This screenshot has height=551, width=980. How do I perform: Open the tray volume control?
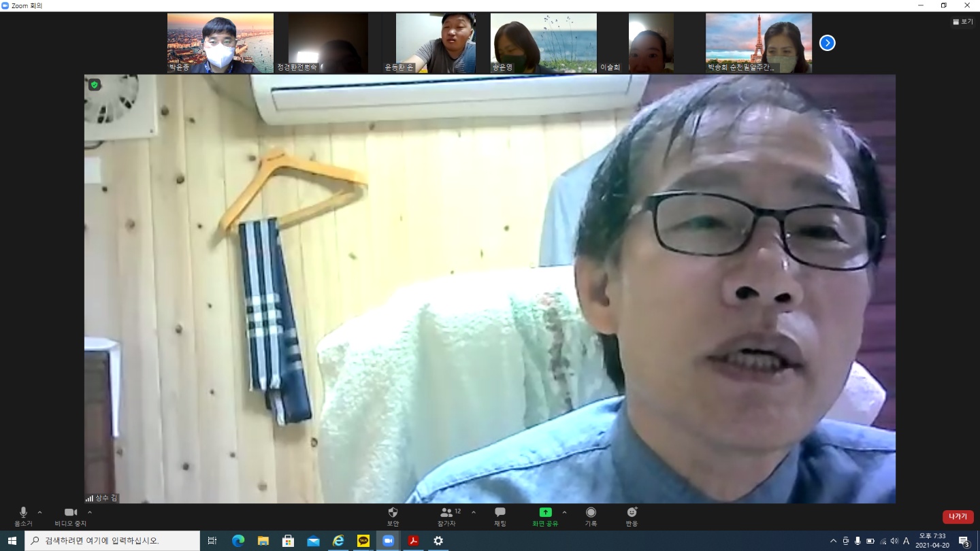894,541
